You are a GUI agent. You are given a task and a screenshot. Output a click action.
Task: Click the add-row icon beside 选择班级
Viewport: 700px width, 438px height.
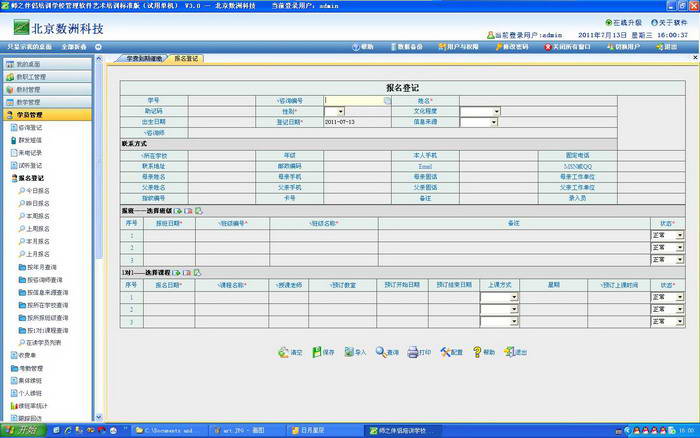pyautogui.click(x=178, y=211)
